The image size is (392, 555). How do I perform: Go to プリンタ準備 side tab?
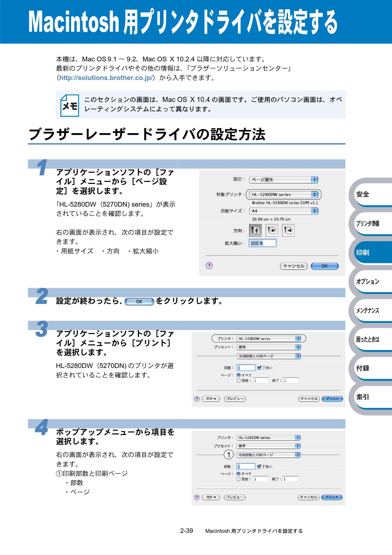[373, 223]
